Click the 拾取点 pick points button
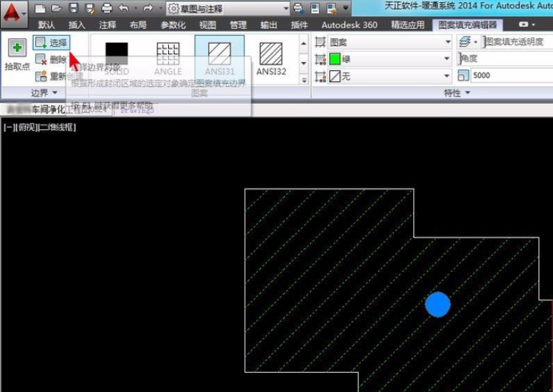553x392 pixels. coord(17,54)
